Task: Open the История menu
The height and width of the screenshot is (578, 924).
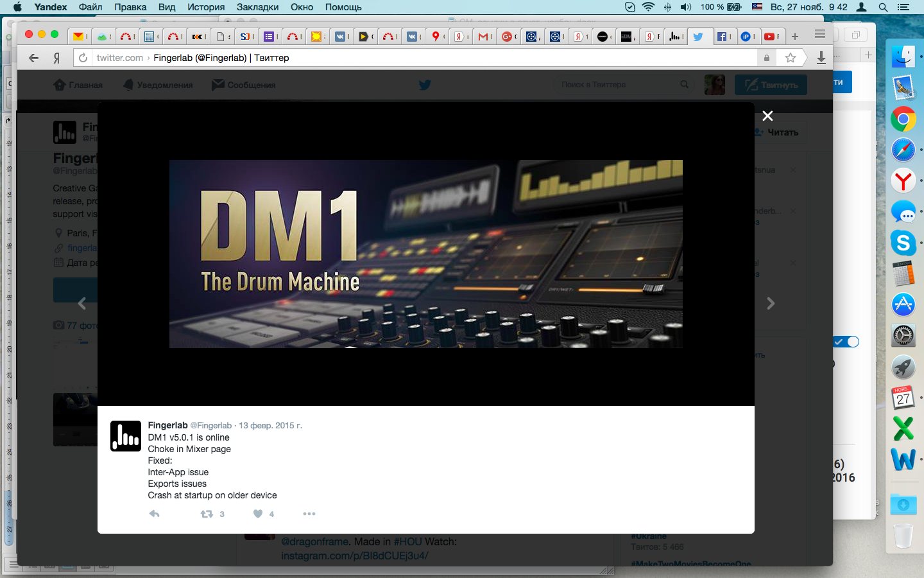Action: click(206, 7)
